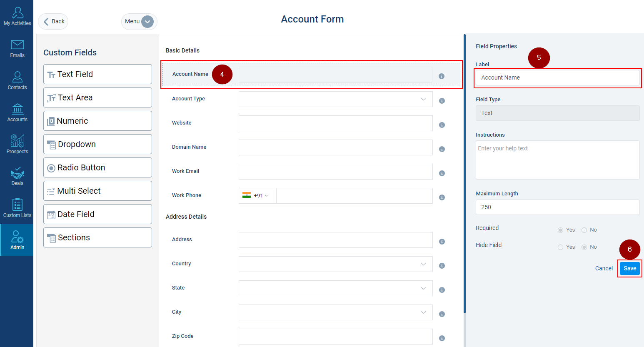The image size is (644, 347).
Task: Expand the Country dropdown
Action: pyautogui.click(x=335, y=264)
